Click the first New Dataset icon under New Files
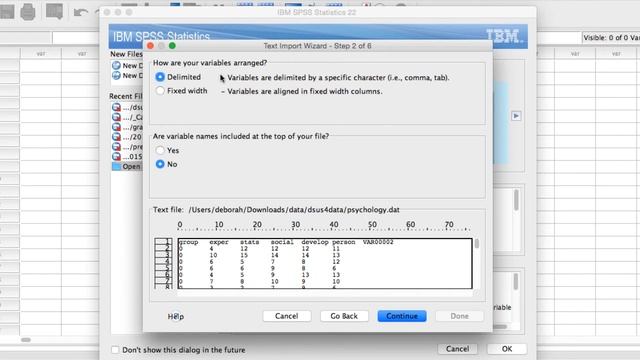The height and width of the screenshot is (360, 640). click(116, 65)
